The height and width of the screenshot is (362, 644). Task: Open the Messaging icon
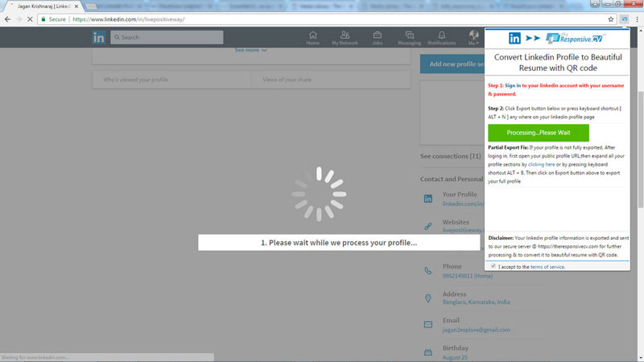409,38
